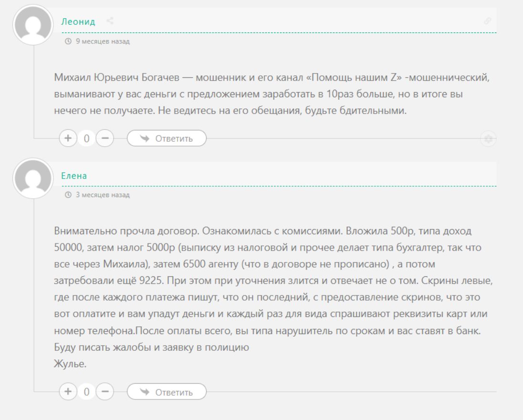Click the '9 месяцев назад' timestamp

tap(103, 42)
